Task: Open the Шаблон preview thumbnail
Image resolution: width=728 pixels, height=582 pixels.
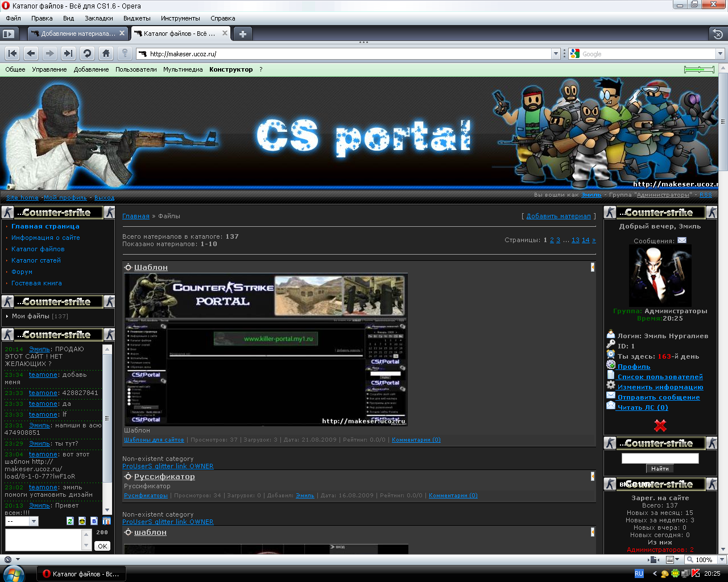Action: (266, 350)
